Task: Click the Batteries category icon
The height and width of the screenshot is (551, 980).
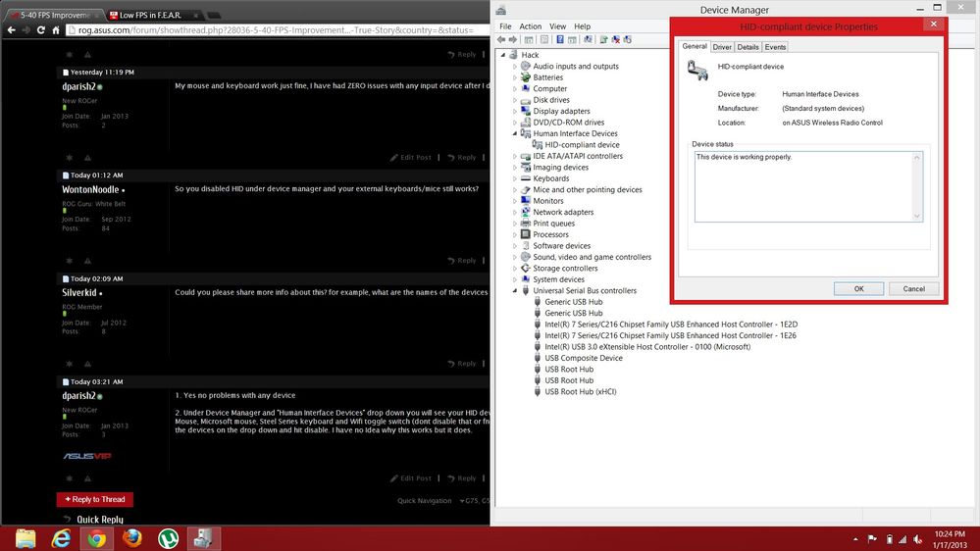Action: point(526,77)
